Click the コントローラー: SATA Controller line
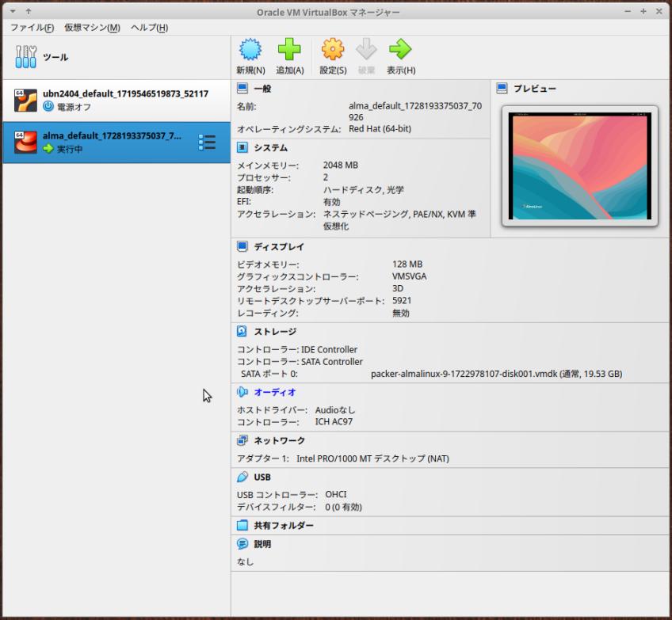 coord(300,362)
